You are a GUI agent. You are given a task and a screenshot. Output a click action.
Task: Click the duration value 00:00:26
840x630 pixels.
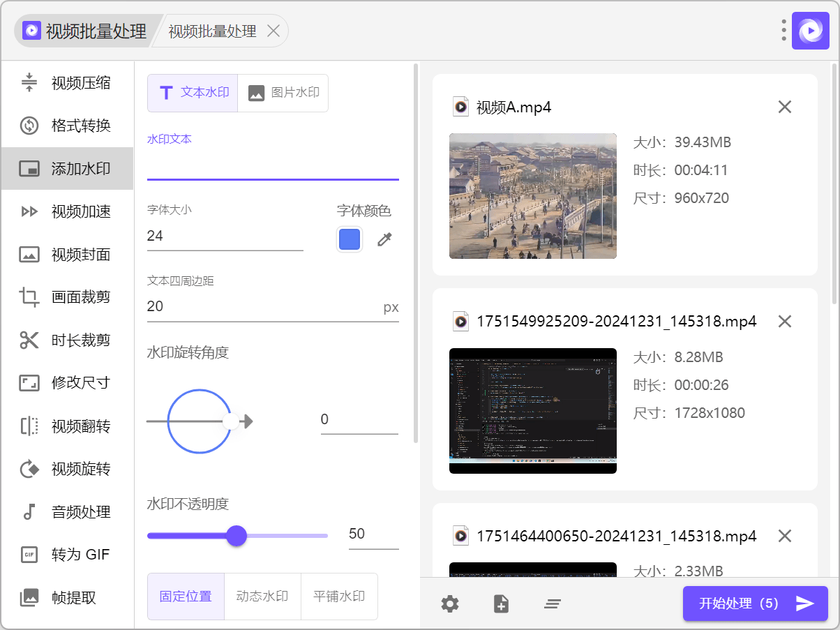tap(701, 385)
